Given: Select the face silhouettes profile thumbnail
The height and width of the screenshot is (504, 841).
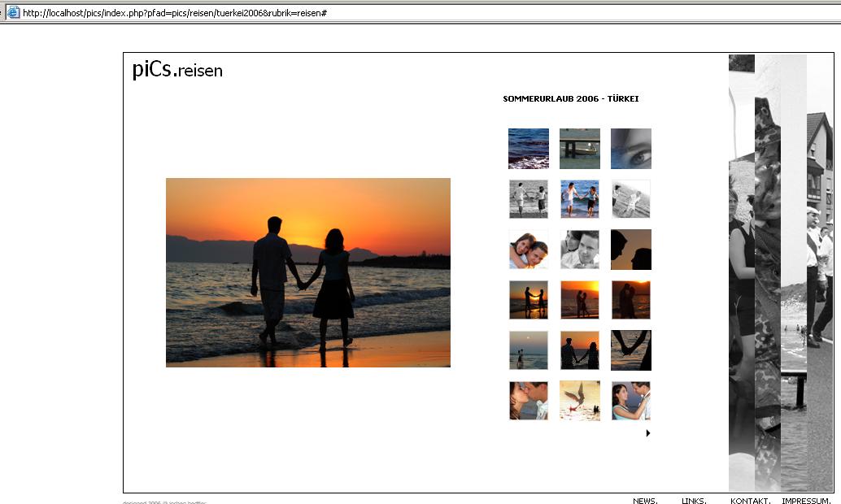Looking at the screenshot, I should (631, 250).
